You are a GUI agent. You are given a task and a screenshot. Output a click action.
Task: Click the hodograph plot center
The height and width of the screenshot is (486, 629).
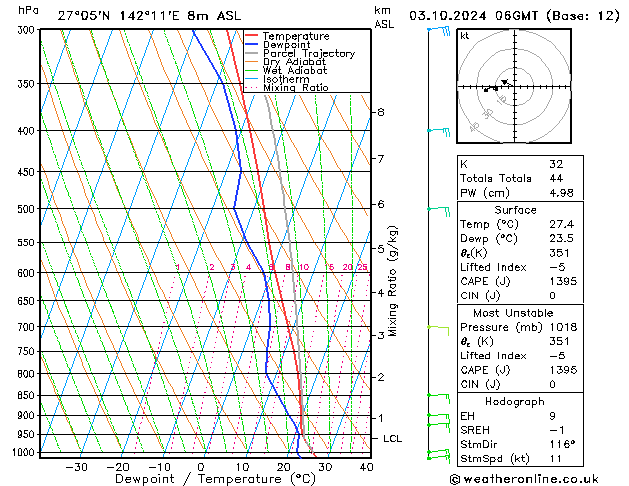(x=514, y=86)
